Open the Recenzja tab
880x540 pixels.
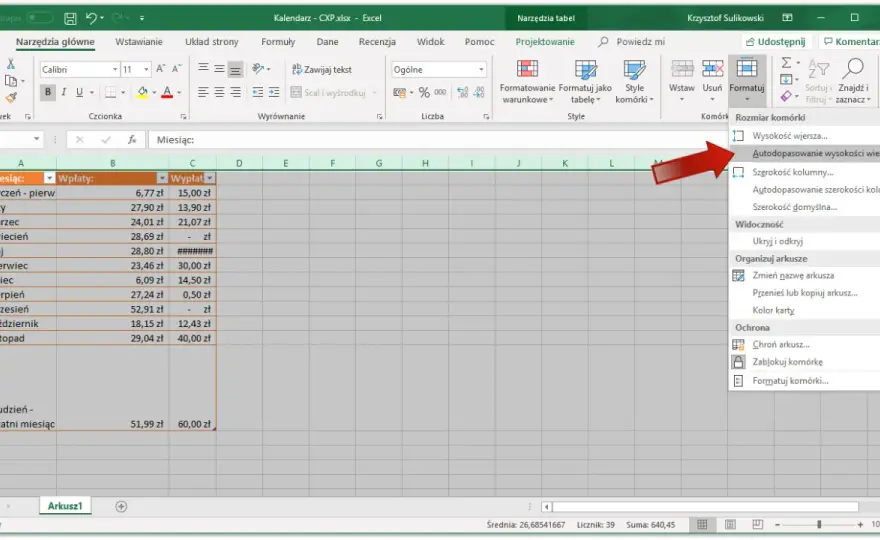tap(377, 42)
